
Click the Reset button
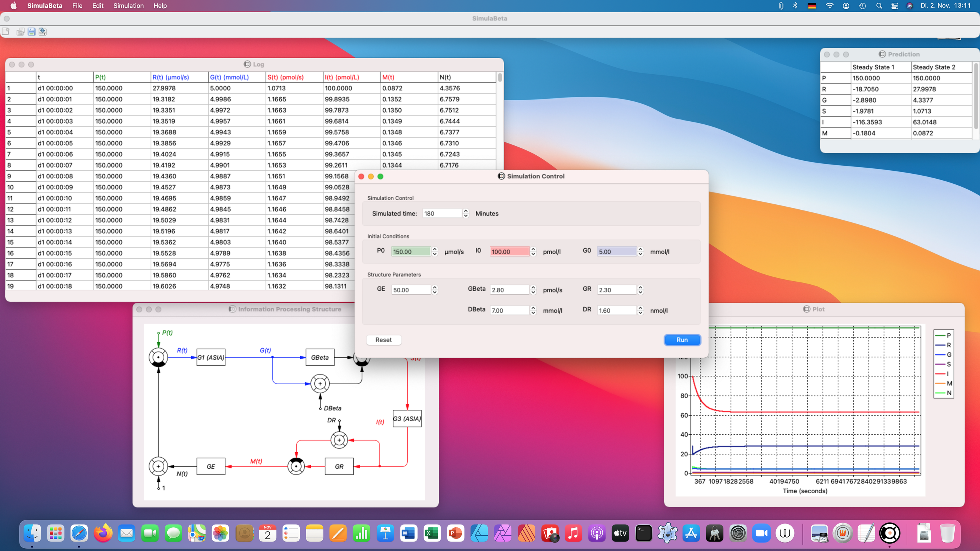384,340
